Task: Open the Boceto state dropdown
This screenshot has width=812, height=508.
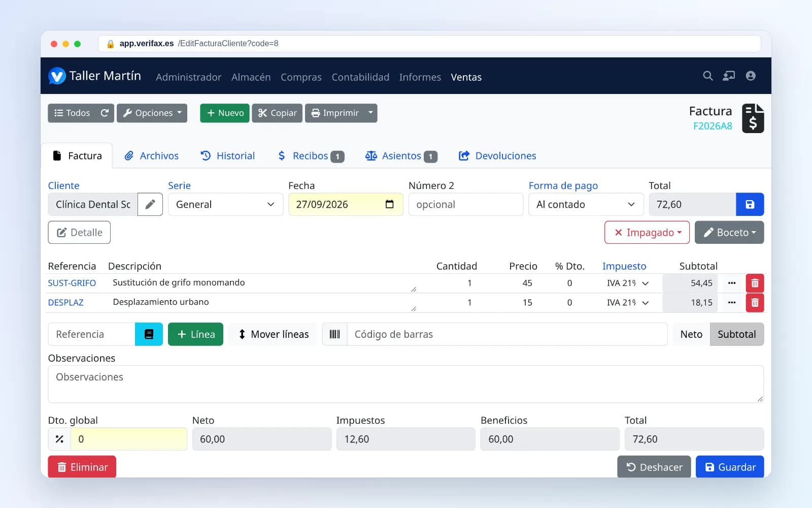Action: tap(729, 232)
